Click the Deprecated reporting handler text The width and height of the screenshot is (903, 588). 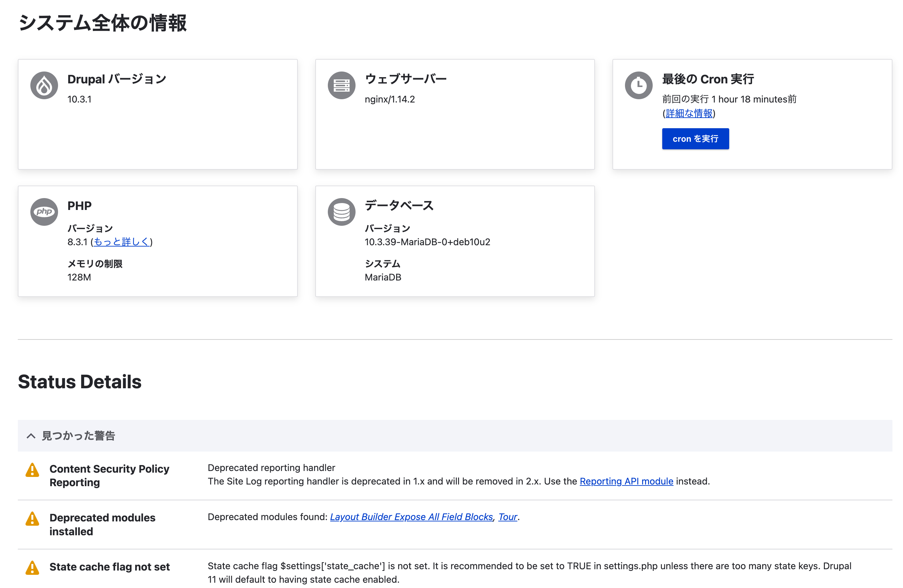[x=271, y=467]
